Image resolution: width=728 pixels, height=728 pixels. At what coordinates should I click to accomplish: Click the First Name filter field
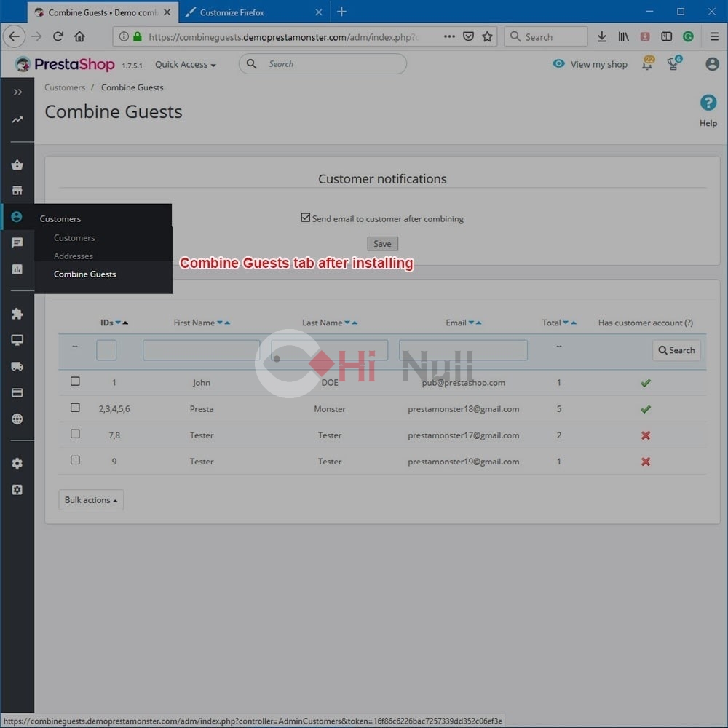click(201, 350)
